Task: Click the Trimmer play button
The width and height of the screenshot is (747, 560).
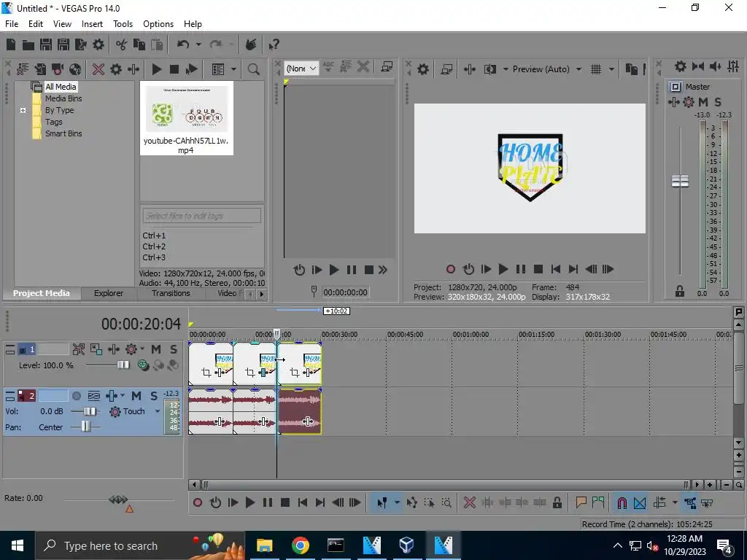Action: [334, 270]
